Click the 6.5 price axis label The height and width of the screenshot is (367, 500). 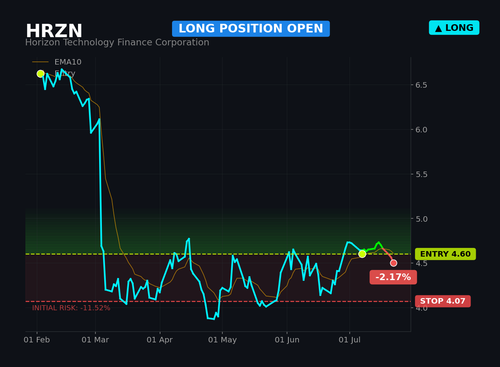(x=421, y=85)
